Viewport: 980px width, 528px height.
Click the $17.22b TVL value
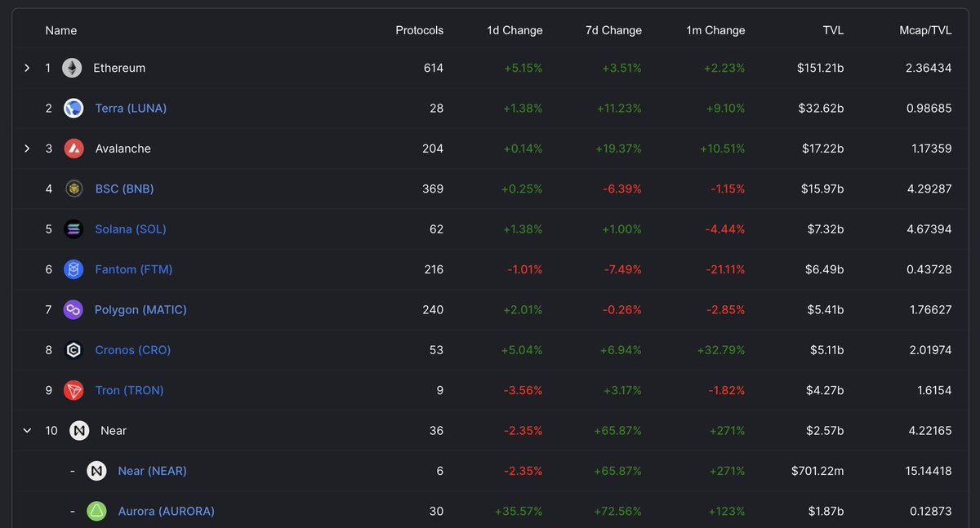coord(824,149)
